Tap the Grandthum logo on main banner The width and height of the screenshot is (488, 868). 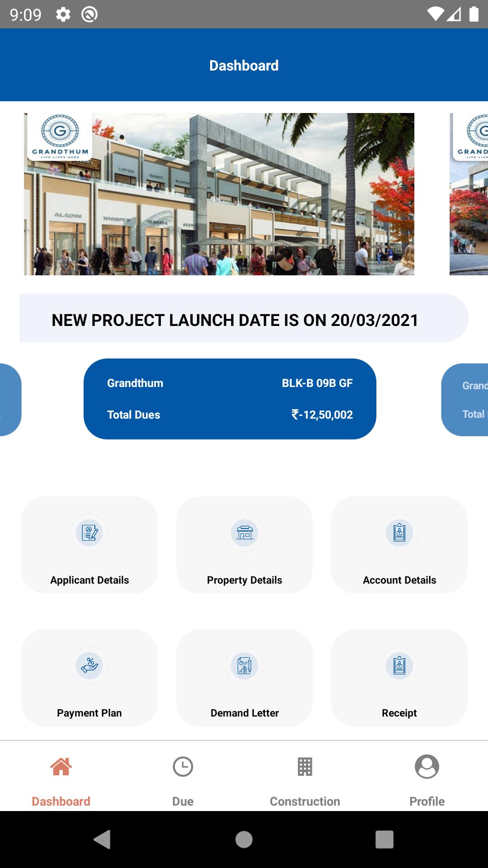tap(60, 136)
